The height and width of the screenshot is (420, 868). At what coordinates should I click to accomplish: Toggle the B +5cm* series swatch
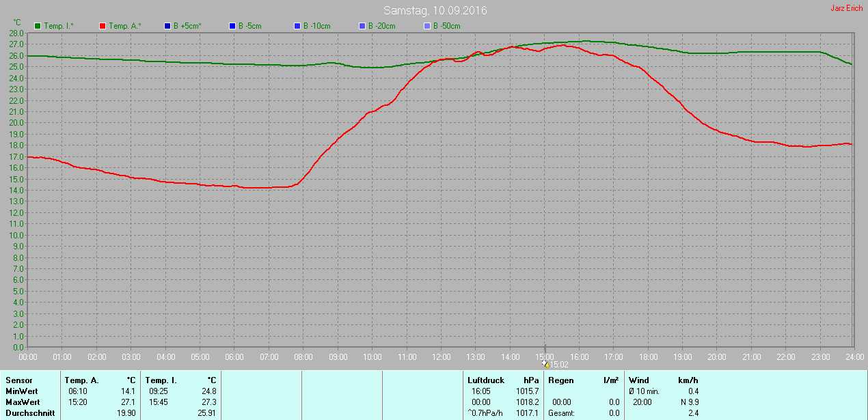pyautogui.click(x=167, y=26)
